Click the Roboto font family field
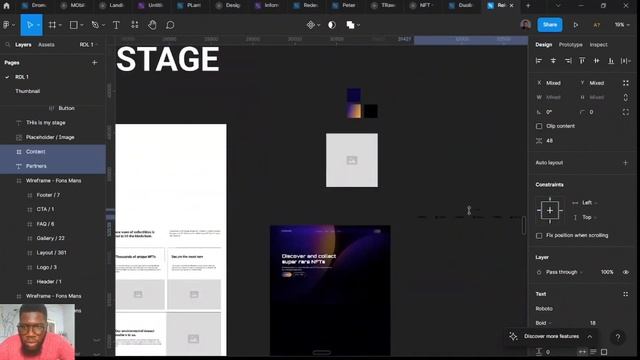Viewport: 640px width, 360px height. click(x=544, y=309)
